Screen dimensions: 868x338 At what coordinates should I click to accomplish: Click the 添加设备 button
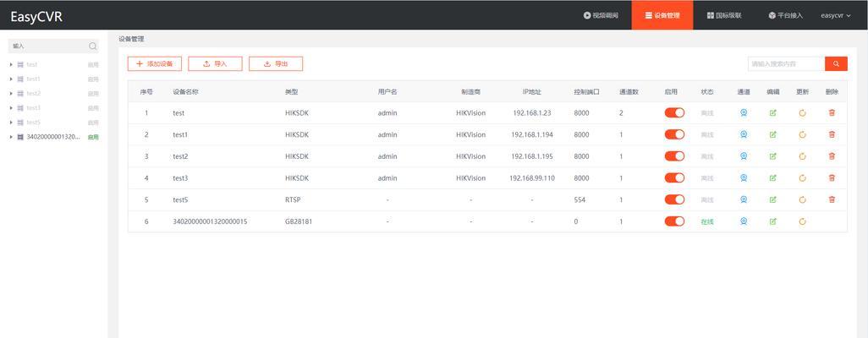pos(155,64)
